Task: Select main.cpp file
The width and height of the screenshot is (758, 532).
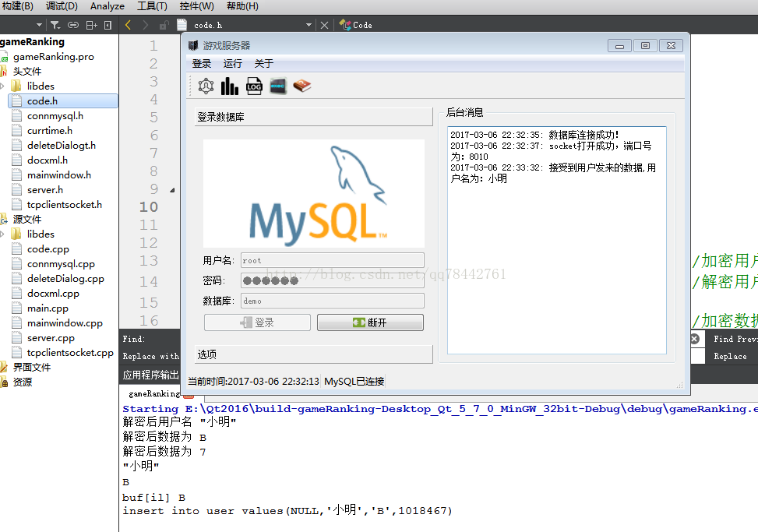Action: point(48,308)
